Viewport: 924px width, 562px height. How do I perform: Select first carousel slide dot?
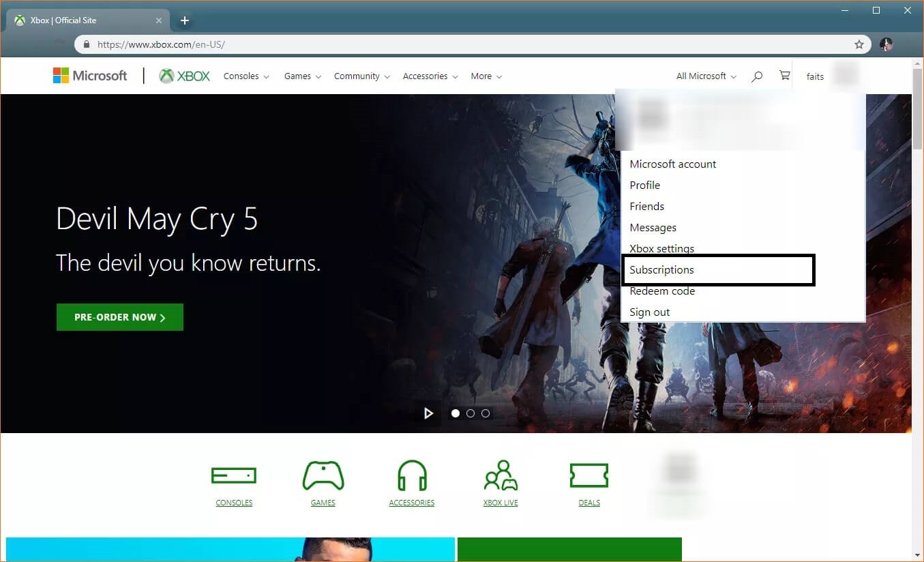[456, 413]
